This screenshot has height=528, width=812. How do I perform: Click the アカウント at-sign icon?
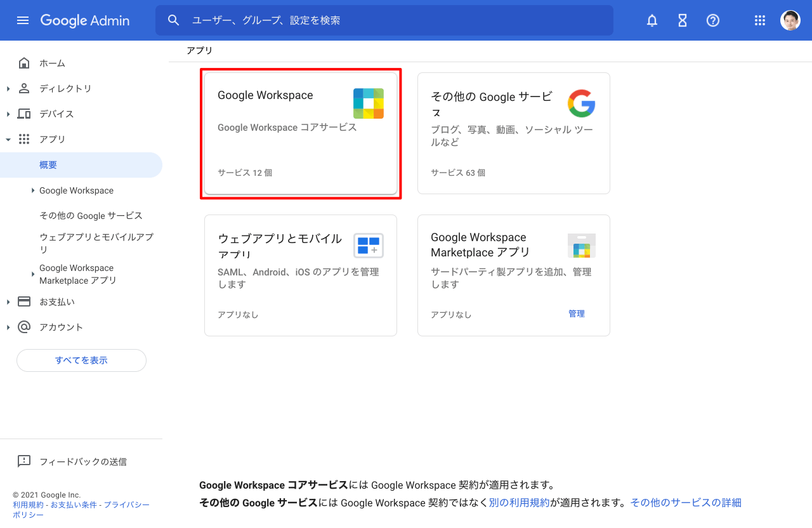[x=24, y=327]
